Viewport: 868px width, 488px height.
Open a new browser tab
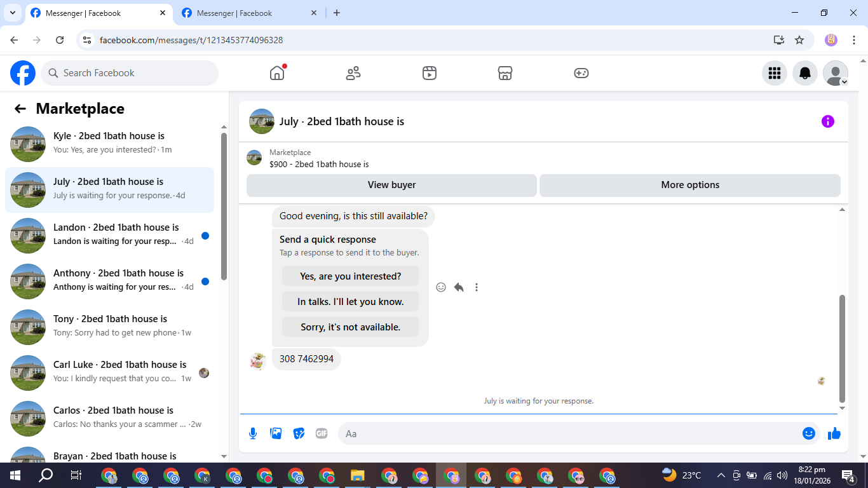pyautogui.click(x=337, y=13)
